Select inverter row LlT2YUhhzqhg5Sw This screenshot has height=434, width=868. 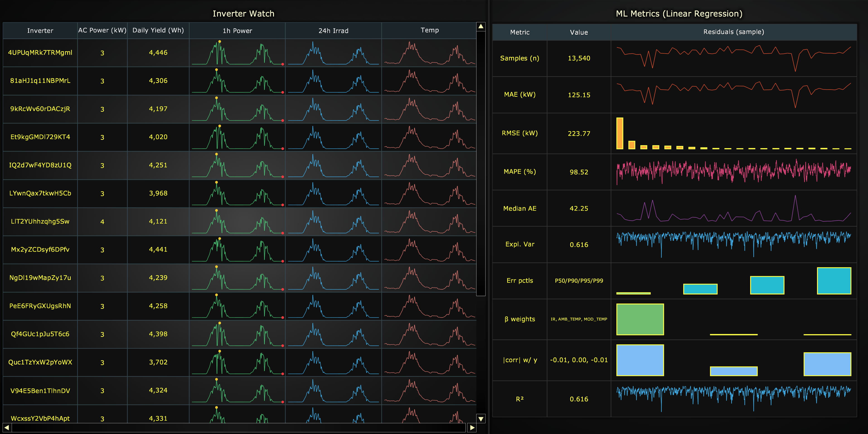pos(239,222)
